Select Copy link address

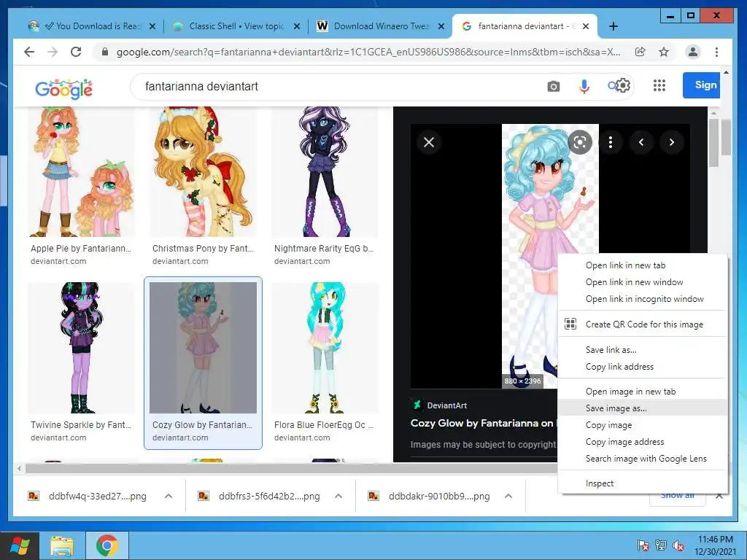[642, 367]
